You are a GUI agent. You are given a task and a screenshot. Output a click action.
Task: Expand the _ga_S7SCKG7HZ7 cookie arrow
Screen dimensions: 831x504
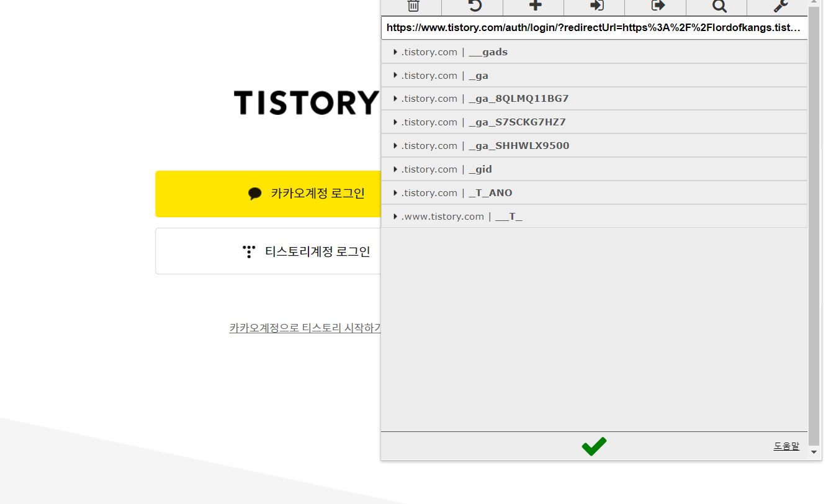[x=395, y=122]
